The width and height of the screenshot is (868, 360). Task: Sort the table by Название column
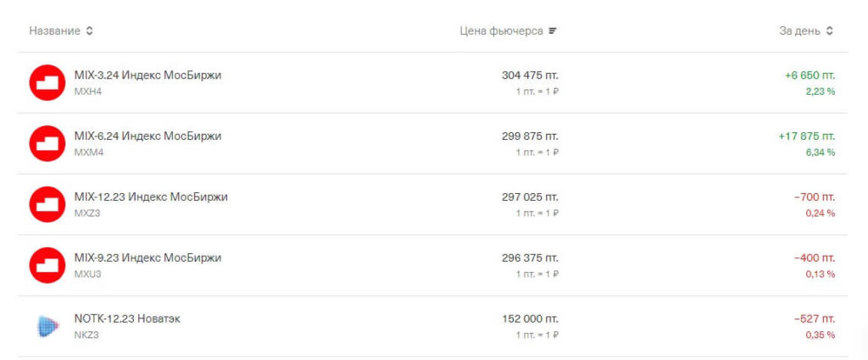click(55, 31)
